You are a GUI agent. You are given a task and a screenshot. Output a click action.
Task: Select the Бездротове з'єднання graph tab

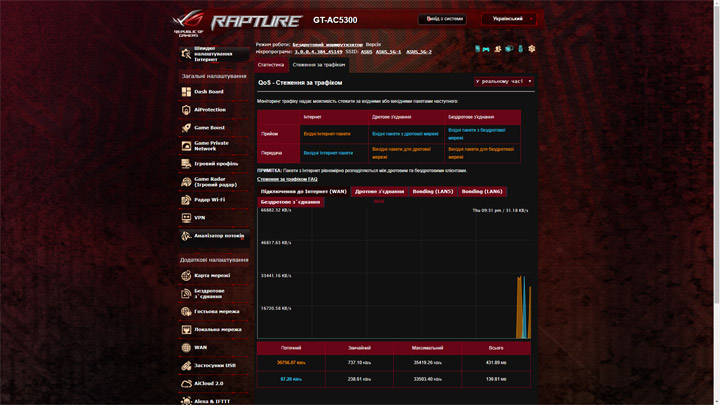(290, 202)
